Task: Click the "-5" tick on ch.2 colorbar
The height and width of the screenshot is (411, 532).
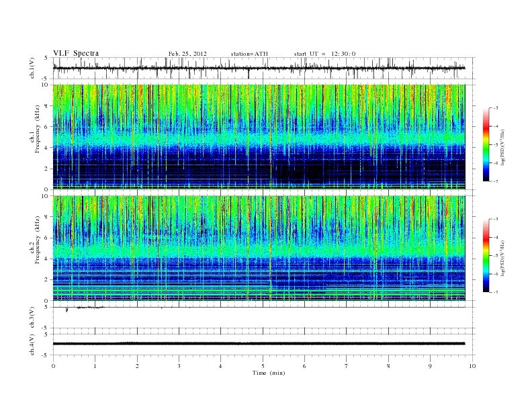Action: (495, 255)
